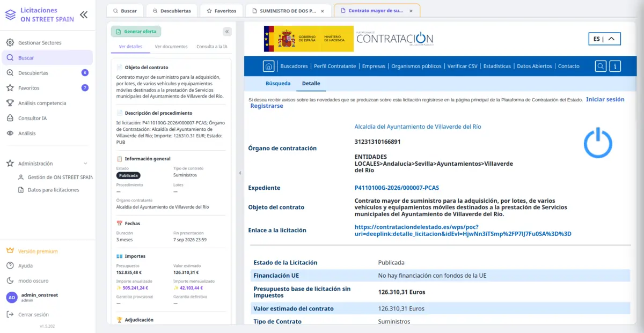Collapse the sidebar with the double chevron
This screenshot has width=644, height=333.
(84, 14)
